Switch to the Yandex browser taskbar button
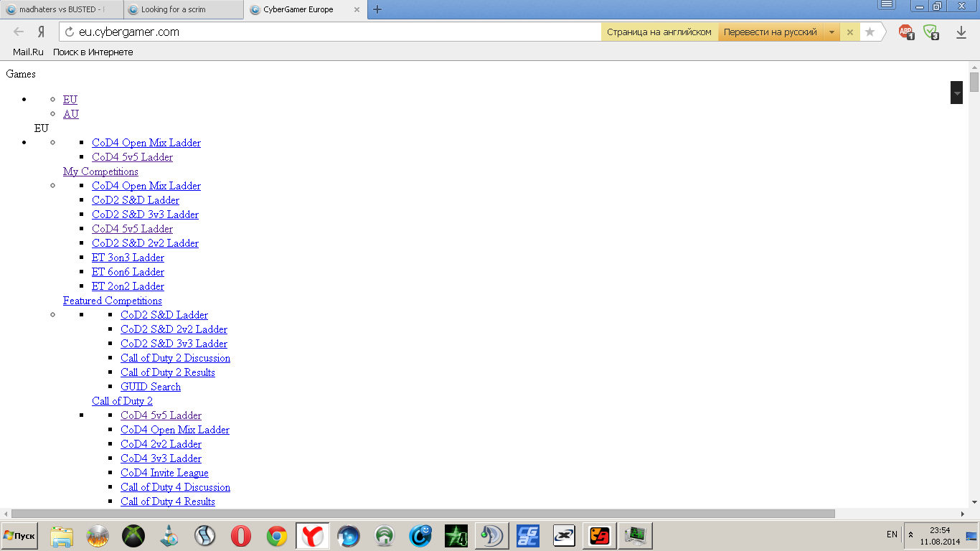The height and width of the screenshot is (551, 980). point(313,535)
